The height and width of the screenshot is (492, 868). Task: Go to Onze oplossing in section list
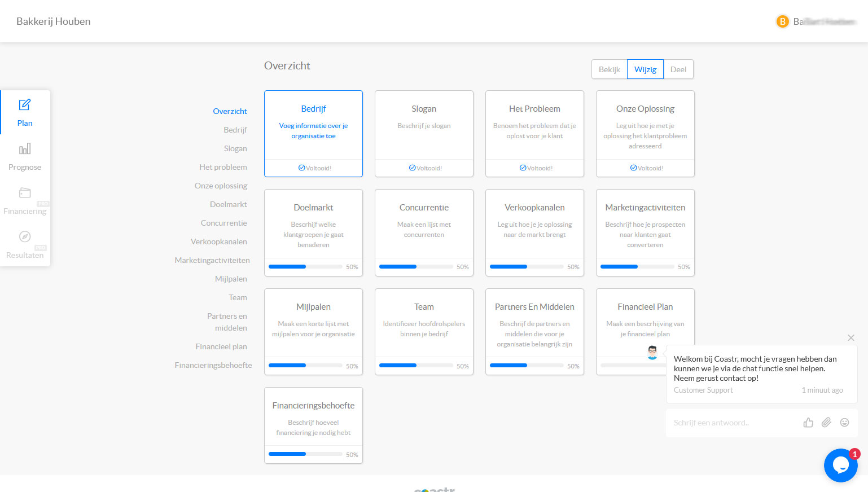coord(221,186)
